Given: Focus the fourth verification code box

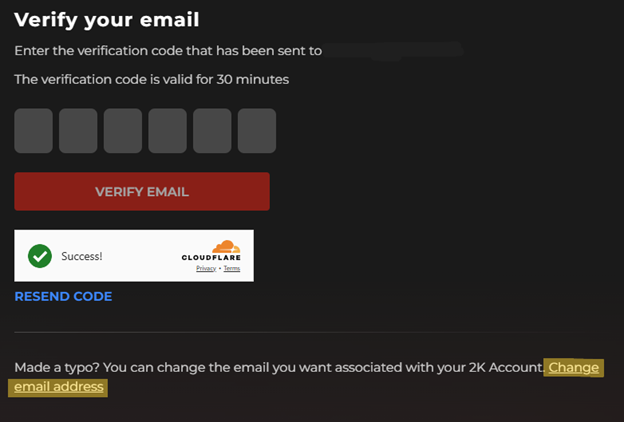Looking at the screenshot, I should click(x=168, y=131).
